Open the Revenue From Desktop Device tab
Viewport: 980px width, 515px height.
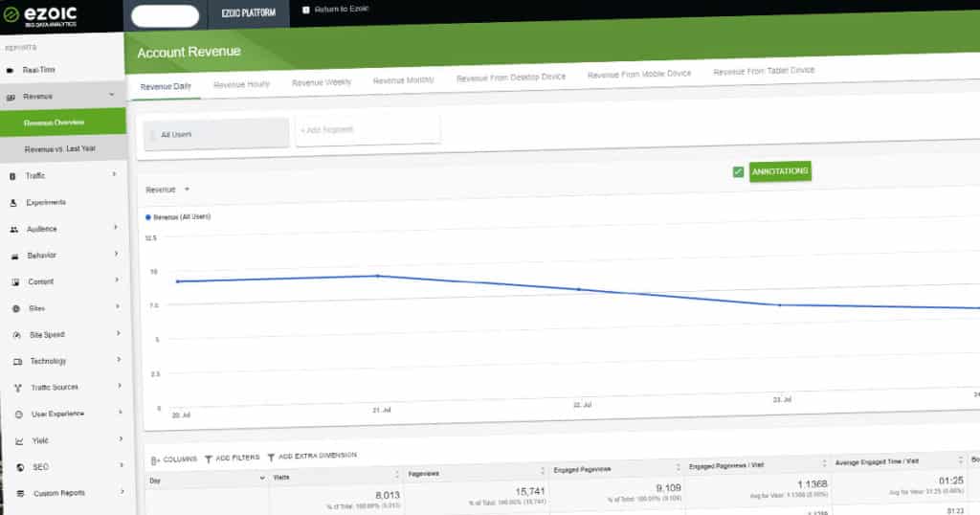[x=511, y=78]
